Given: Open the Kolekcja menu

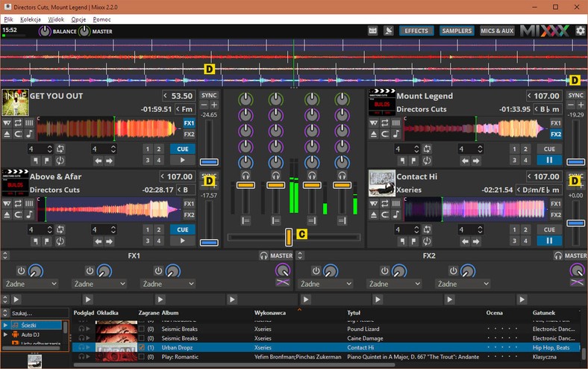Looking at the screenshot, I should click(x=31, y=19).
